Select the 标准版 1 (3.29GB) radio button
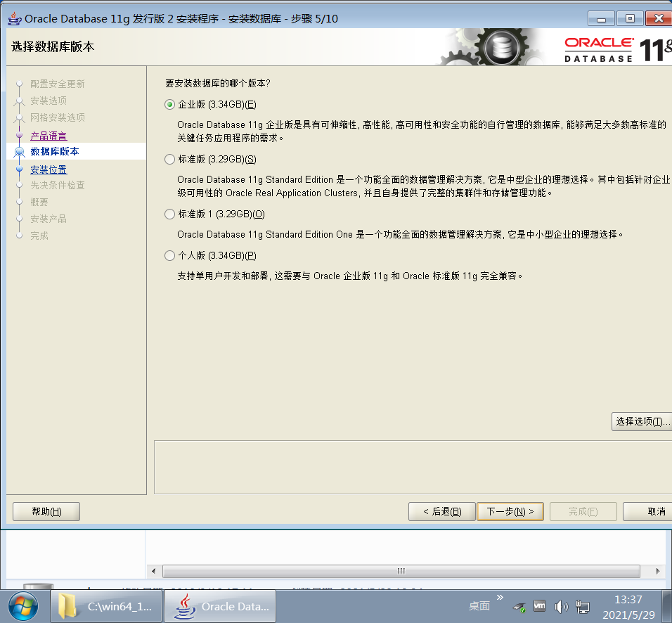Screen dimensions: 672x623 (x=169, y=214)
